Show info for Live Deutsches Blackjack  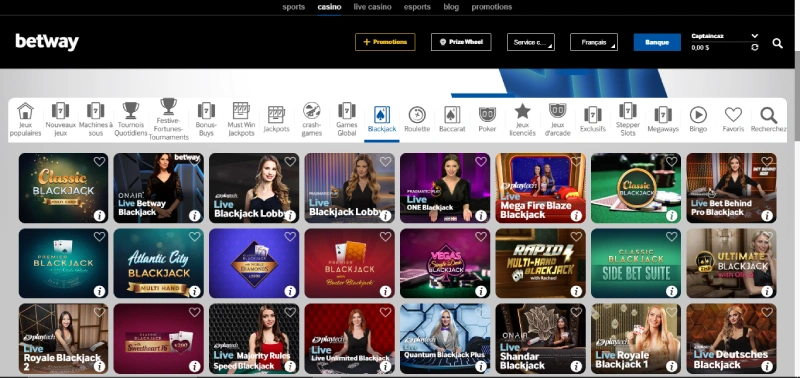[767, 367]
